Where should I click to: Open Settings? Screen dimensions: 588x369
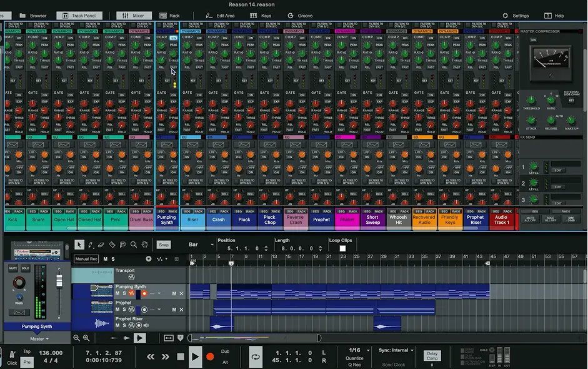coord(516,16)
